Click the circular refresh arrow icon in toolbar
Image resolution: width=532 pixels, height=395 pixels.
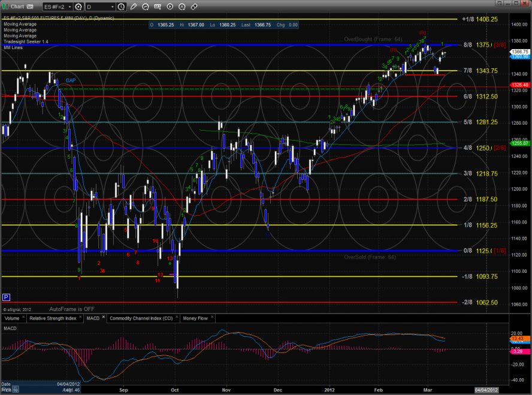pyautogui.click(x=144, y=7)
